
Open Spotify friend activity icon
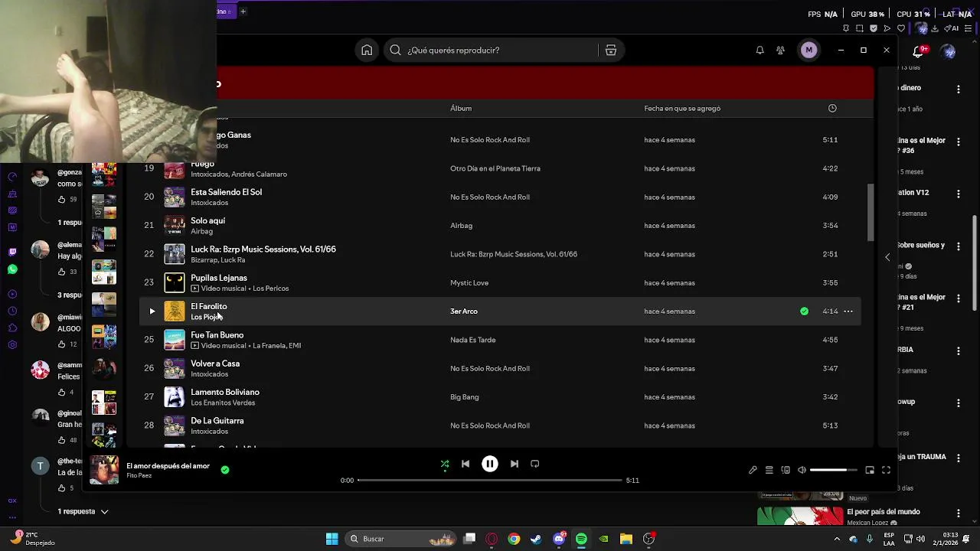(780, 50)
